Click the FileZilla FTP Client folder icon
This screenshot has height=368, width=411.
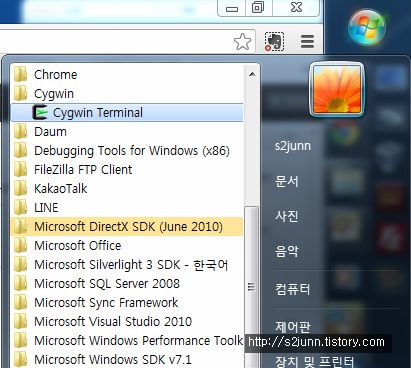click(x=21, y=169)
